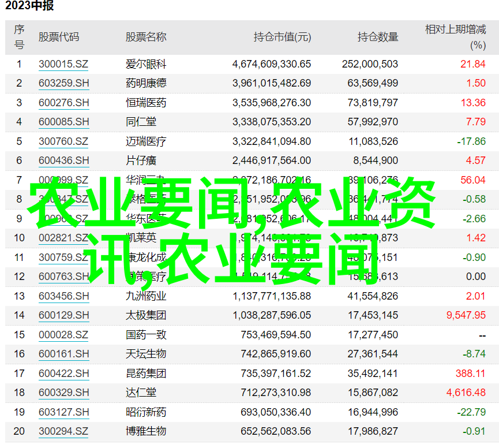This screenshot has width=499, height=448.
Task: Select market value 3,535,968,276.30
Action: (x=272, y=103)
